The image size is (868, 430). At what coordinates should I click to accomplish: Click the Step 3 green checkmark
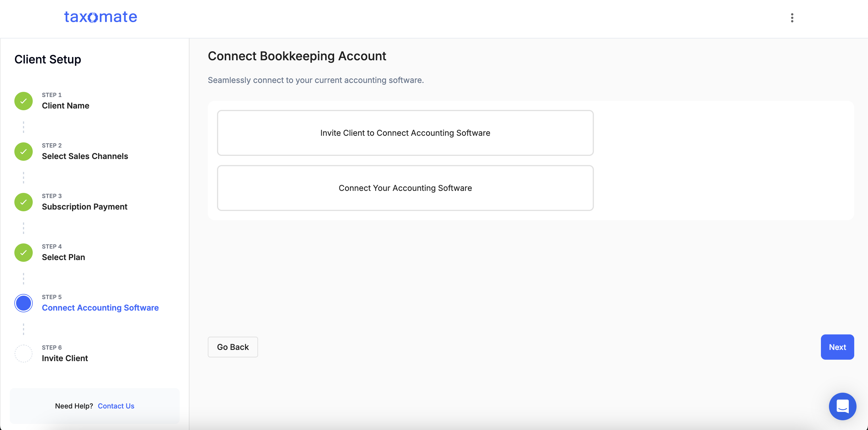point(24,202)
